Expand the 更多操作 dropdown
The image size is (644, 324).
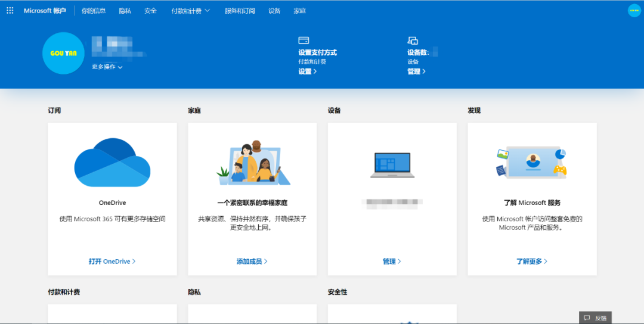coord(107,67)
